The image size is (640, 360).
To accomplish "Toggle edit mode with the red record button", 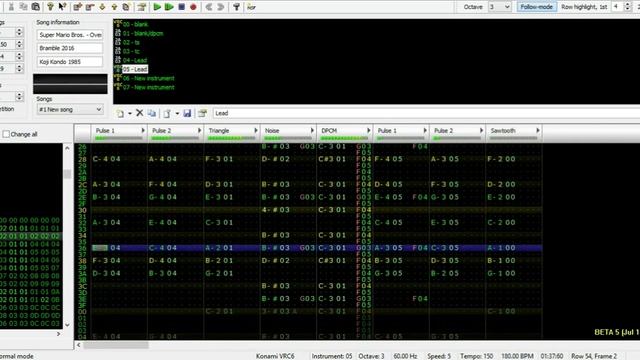I will coord(193,7).
